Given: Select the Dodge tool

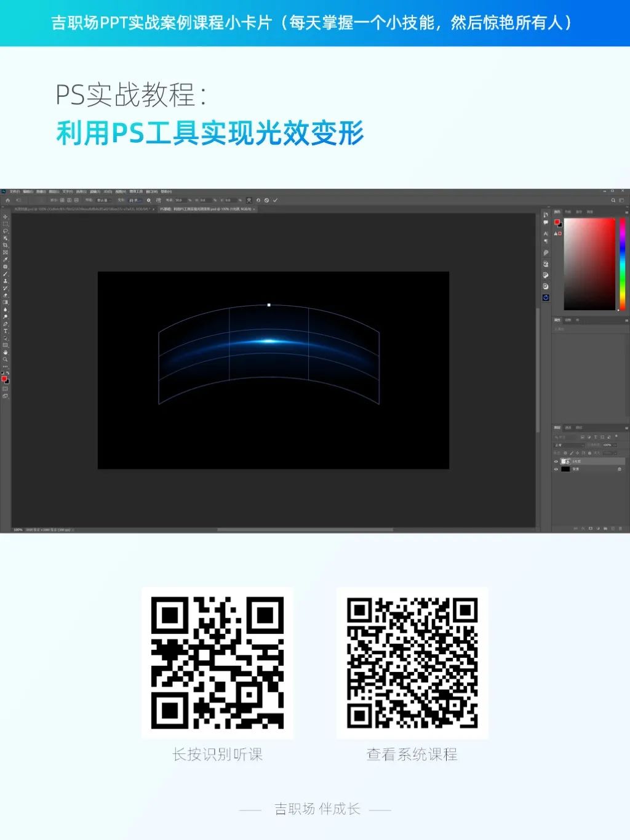Looking at the screenshot, I should [x=6, y=316].
